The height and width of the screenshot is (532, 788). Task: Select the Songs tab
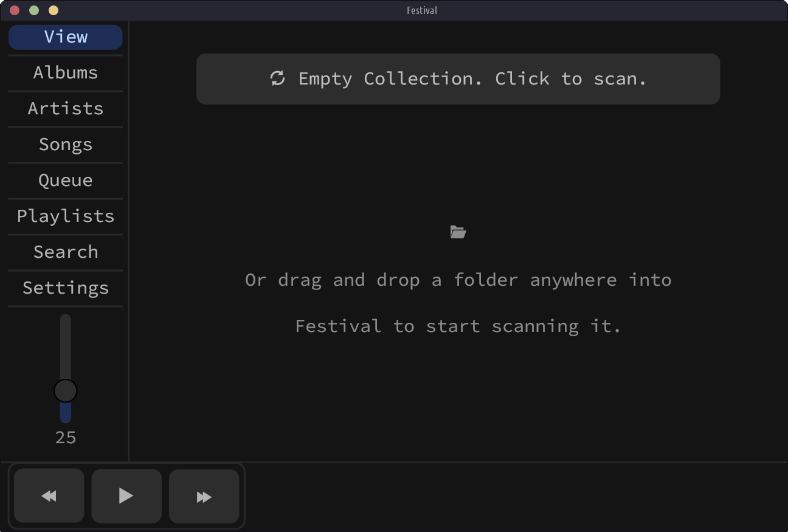[x=66, y=145]
